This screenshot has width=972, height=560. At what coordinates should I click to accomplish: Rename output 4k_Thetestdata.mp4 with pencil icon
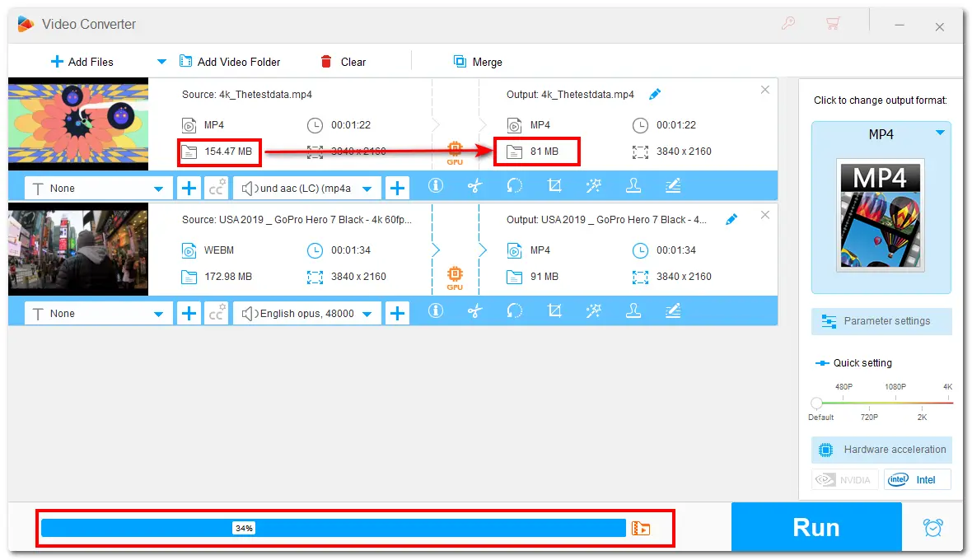tap(655, 94)
